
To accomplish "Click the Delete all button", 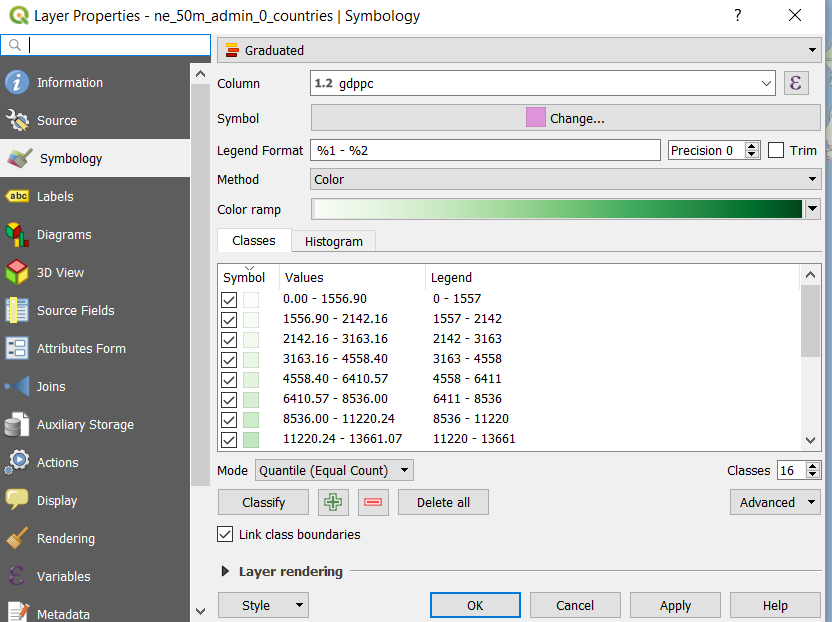I will pos(443,502).
